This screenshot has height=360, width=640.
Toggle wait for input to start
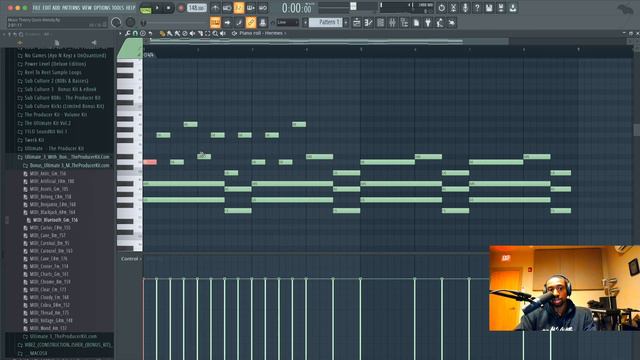tap(227, 8)
